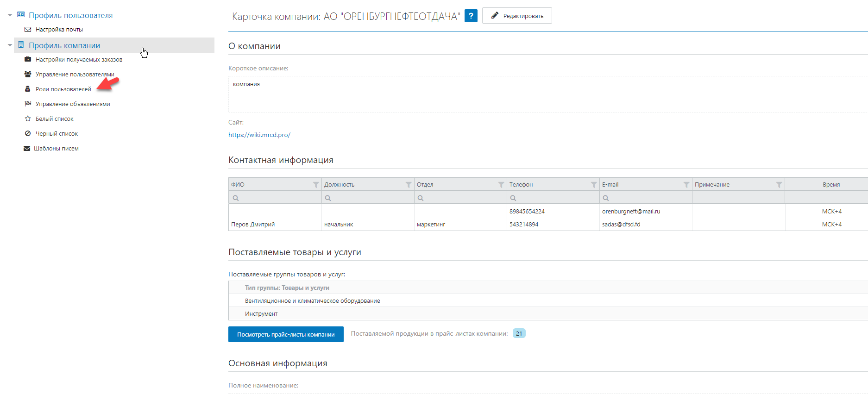Select Шаблоны писем in sidebar
Screen dimensions: 868x394
56,149
